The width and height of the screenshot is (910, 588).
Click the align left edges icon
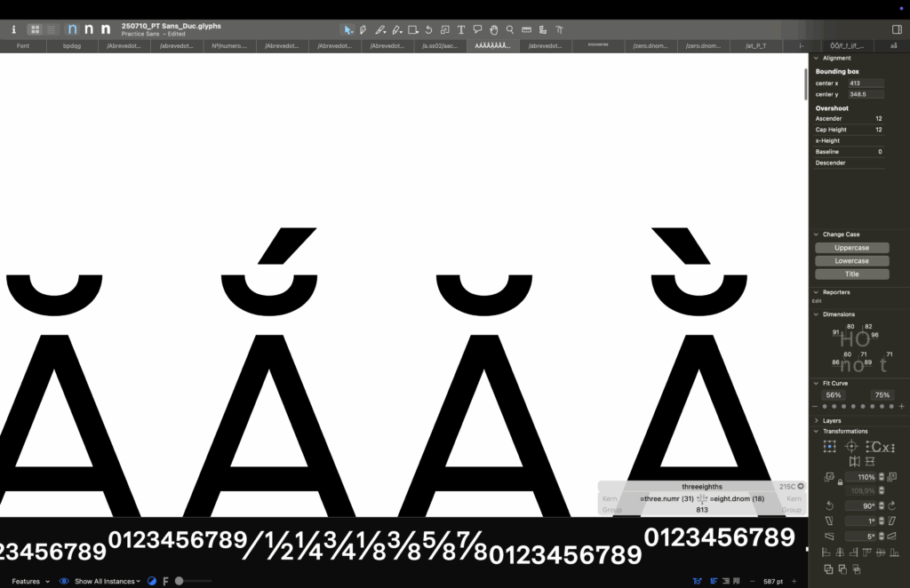[x=826, y=552]
